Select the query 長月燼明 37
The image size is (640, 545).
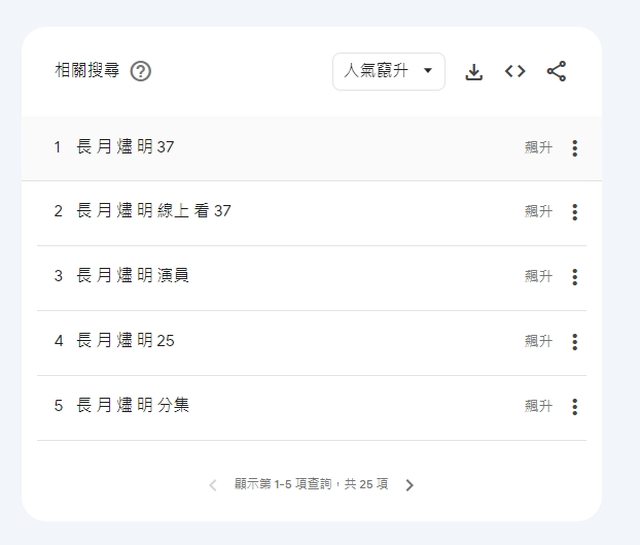pos(125,148)
